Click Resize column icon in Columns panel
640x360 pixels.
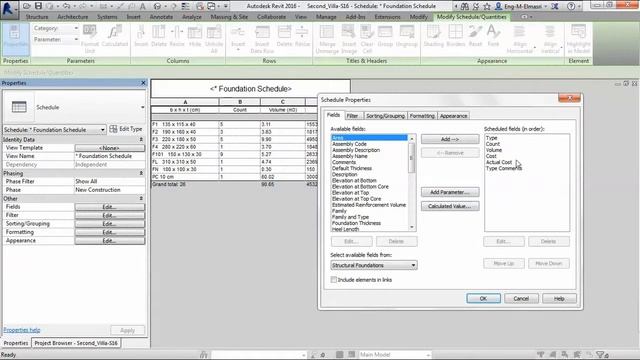177,36
